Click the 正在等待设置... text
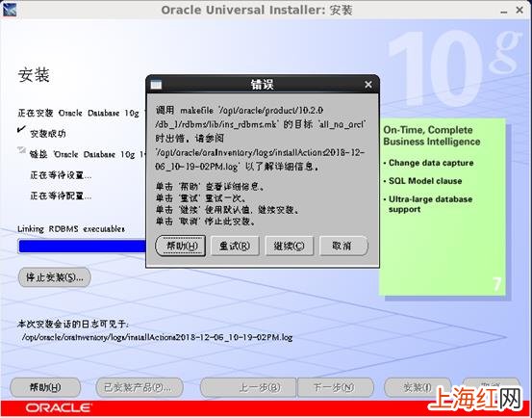Screen dimensions: 532x418 tap(61, 175)
